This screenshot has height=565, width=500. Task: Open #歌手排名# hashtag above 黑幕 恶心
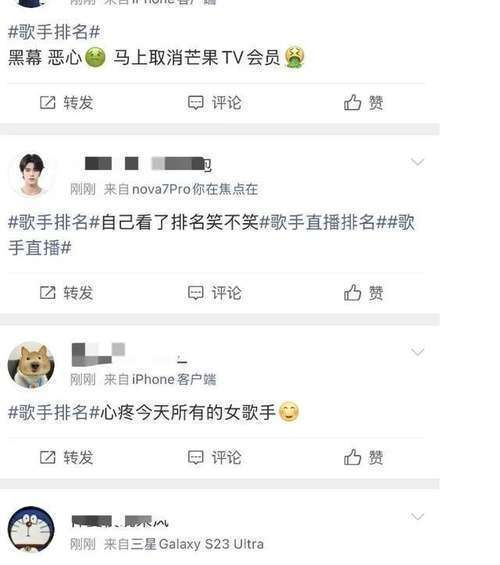[x=54, y=32]
